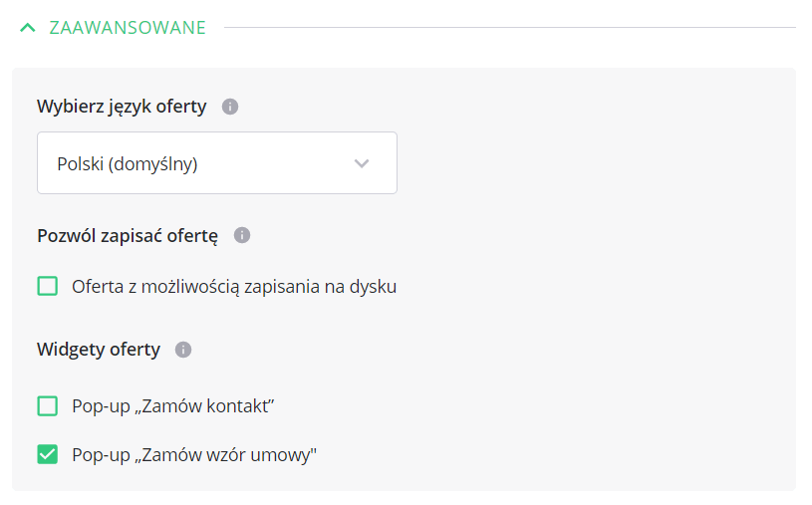812x505 pixels.
Task: Click the arrow in the language dropdown
Action: point(362,163)
